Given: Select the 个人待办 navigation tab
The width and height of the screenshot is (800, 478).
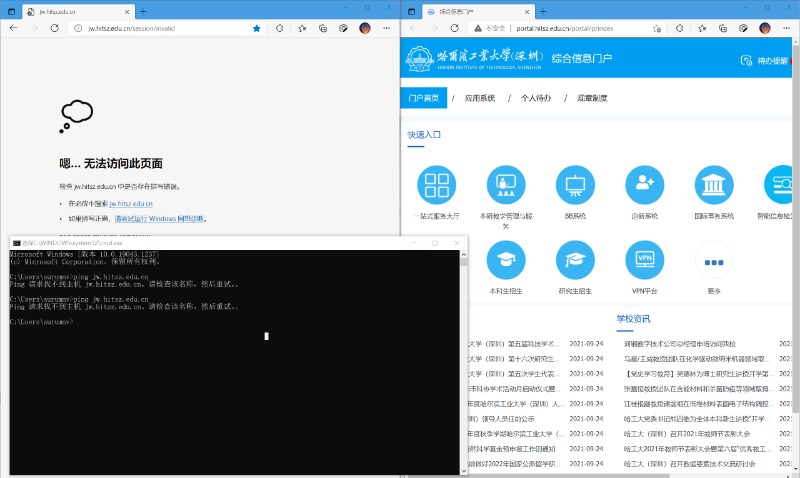Looking at the screenshot, I should tap(536, 98).
